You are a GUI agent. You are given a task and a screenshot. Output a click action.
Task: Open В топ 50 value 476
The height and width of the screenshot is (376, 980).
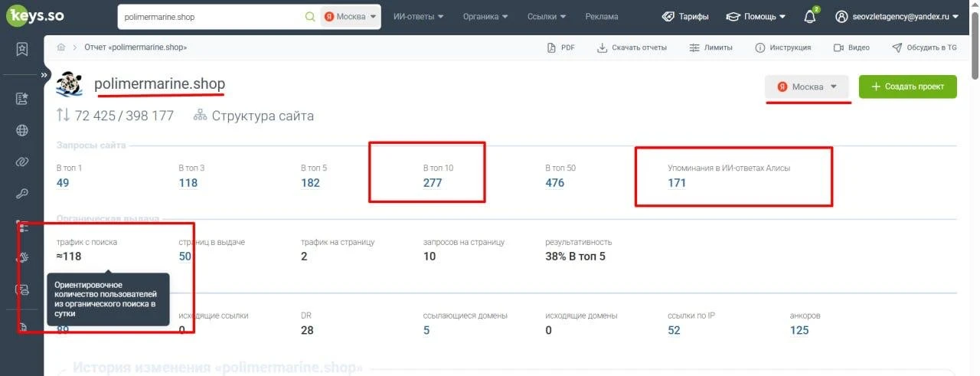555,183
